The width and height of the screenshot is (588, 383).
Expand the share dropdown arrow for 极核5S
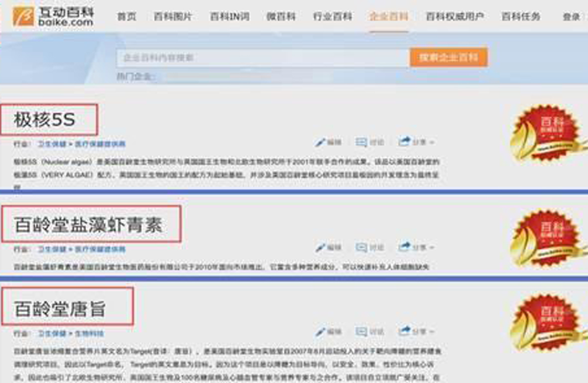[432, 142]
